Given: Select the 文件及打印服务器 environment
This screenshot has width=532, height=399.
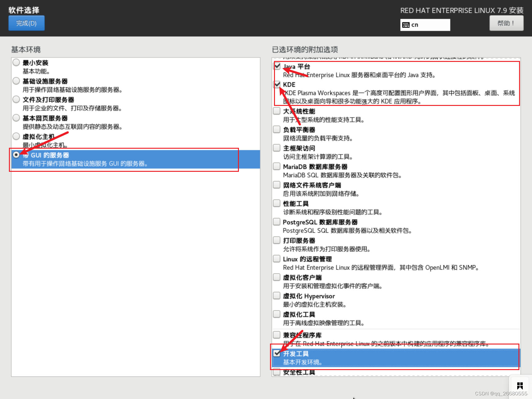Looking at the screenshot, I should click(x=16, y=99).
